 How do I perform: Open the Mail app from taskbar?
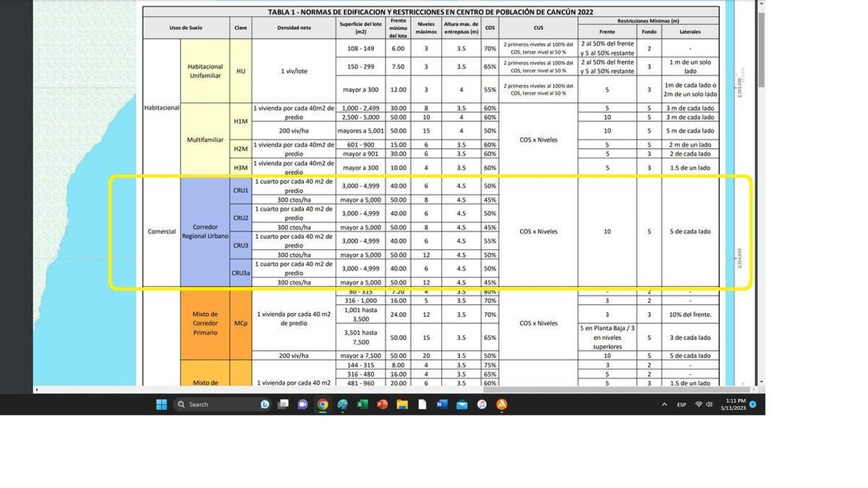[462, 404]
